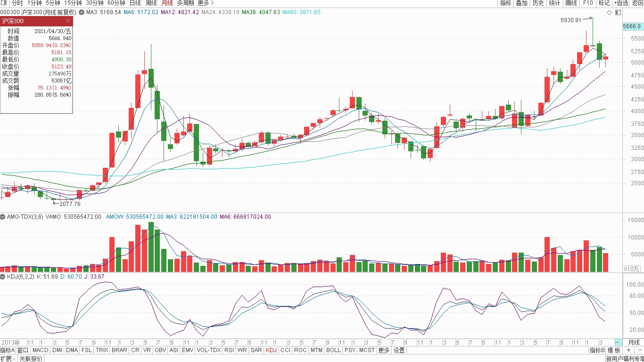The image size is (644, 362).
Task: Select the 月线 monthly tab
Action: (167, 3)
